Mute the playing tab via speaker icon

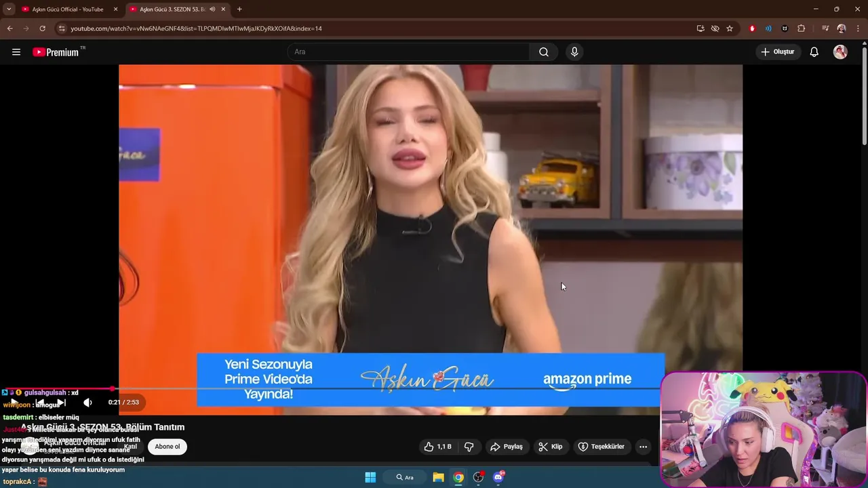tap(212, 9)
